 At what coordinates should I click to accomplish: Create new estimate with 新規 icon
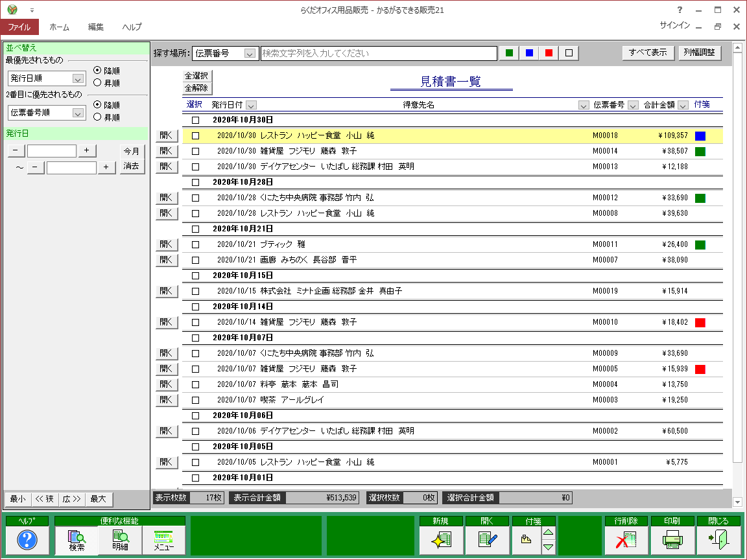click(x=441, y=540)
